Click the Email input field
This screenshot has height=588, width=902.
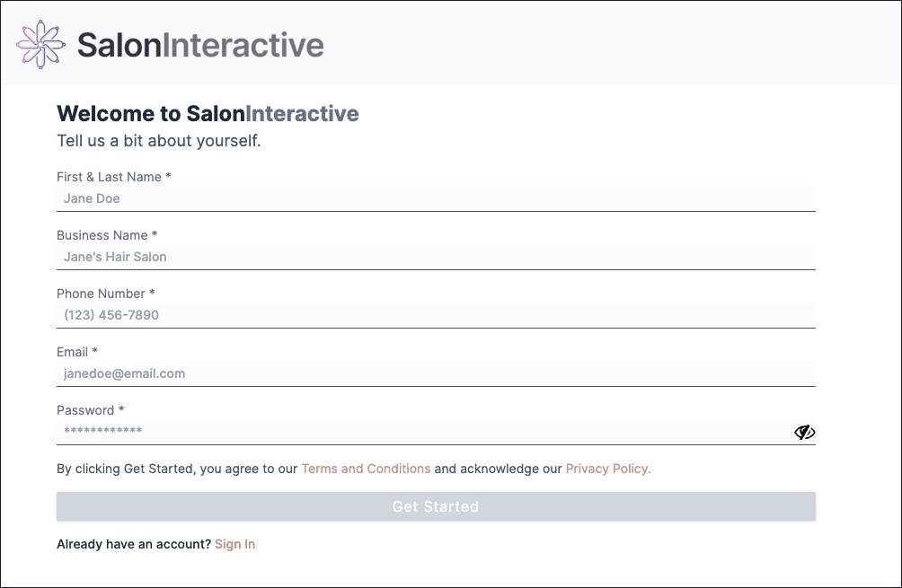pyautogui.click(x=436, y=373)
